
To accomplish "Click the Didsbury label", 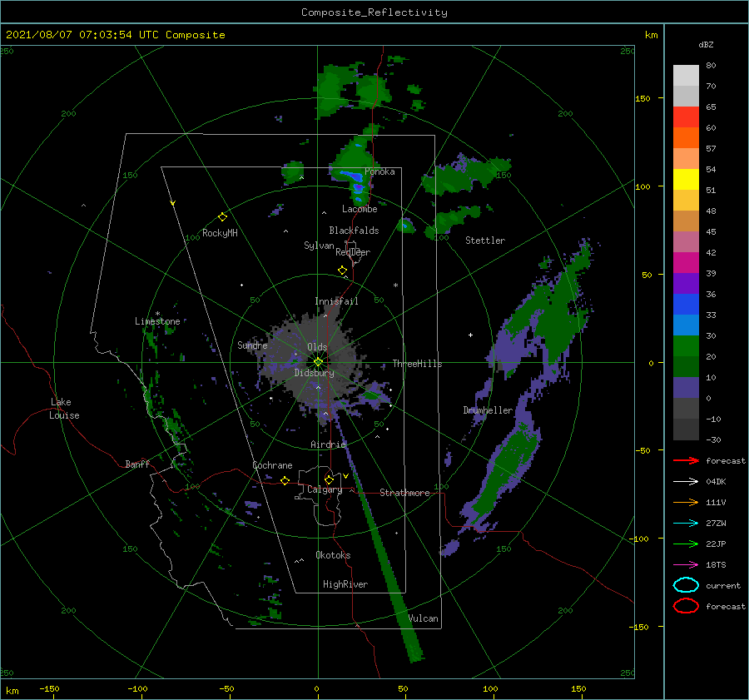I will pyautogui.click(x=314, y=373).
